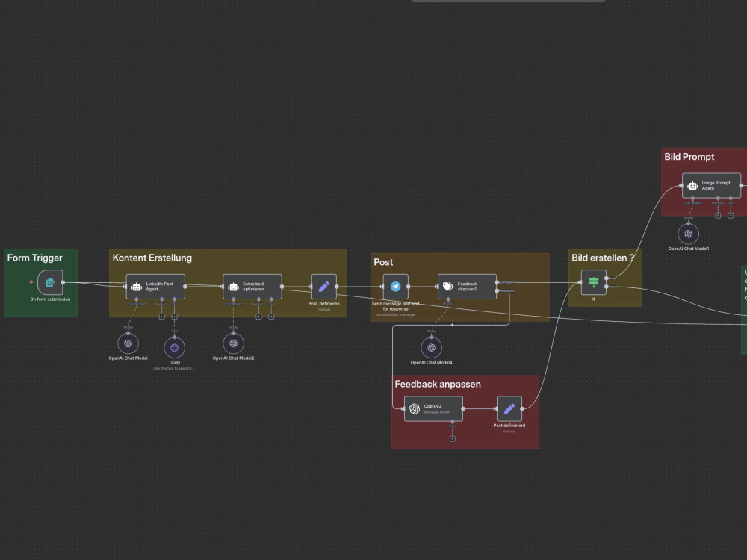Click the Post definieren1 output handle
Viewport: 747px width, 560px height.
(x=522, y=408)
